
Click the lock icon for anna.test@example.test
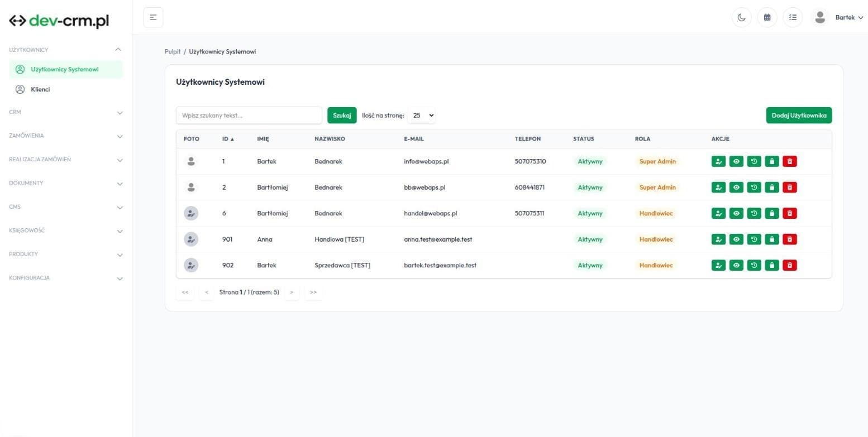[x=772, y=239]
